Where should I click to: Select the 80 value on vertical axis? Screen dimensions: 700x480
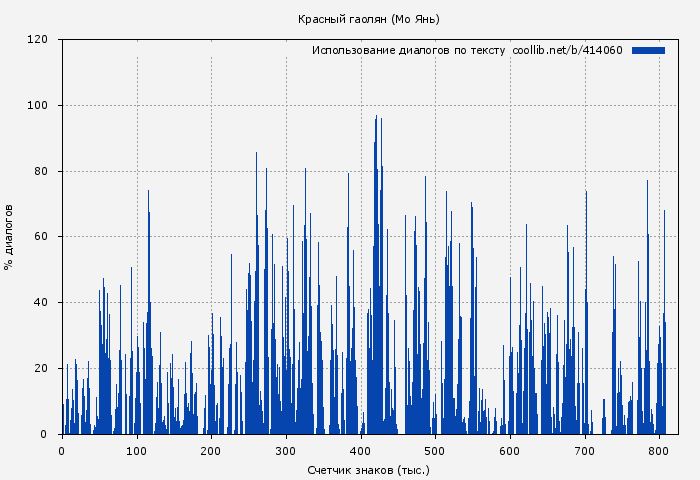pos(41,172)
